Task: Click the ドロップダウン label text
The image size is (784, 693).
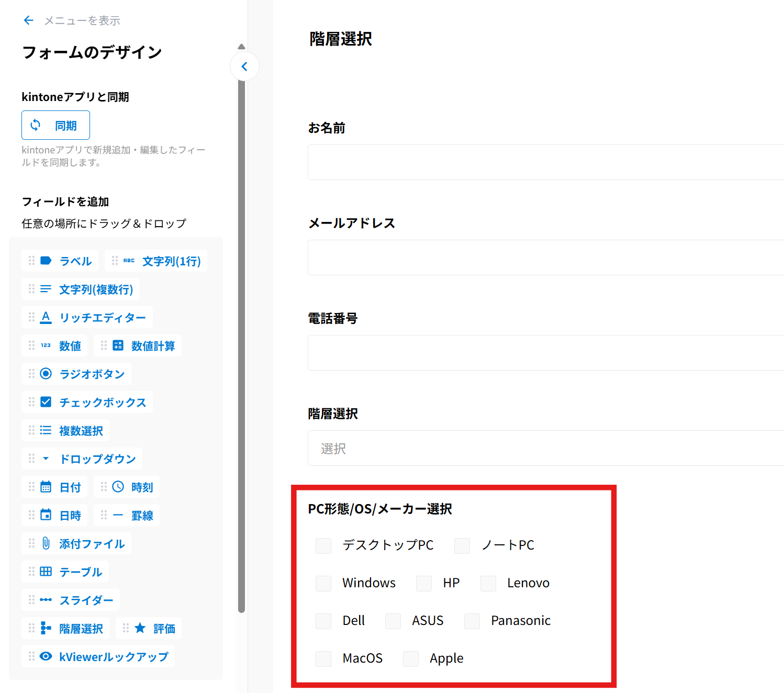Action: click(98, 459)
